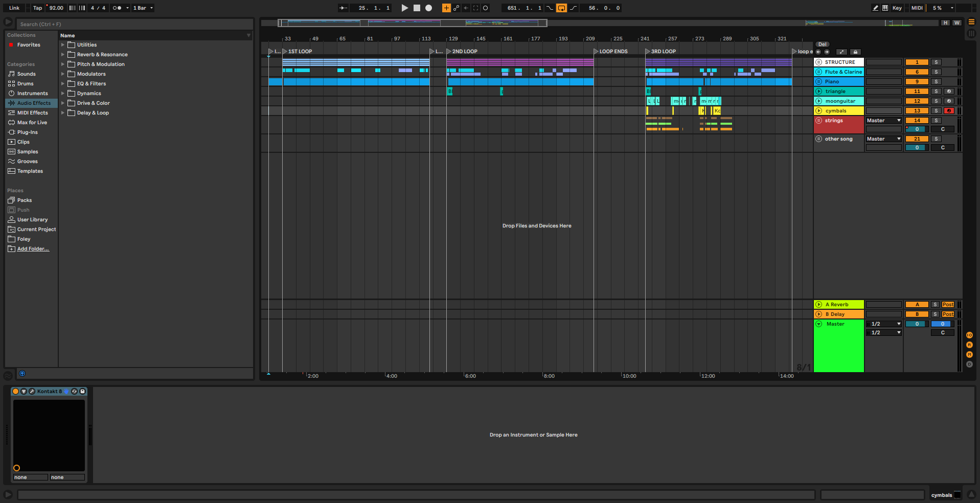This screenshot has height=503, width=980.
Task: Disarm the cymbals track record button
Action: click(x=949, y=111)
